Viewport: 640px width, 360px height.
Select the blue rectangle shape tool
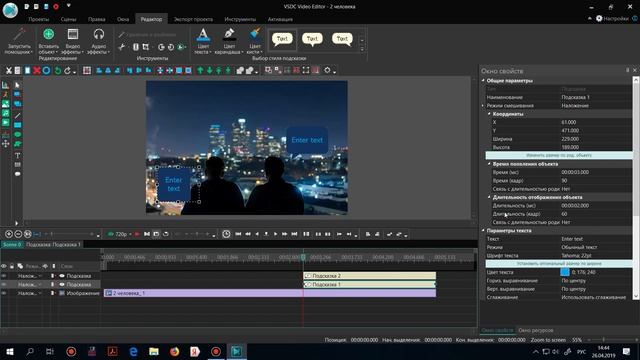(x=17, y=125)
